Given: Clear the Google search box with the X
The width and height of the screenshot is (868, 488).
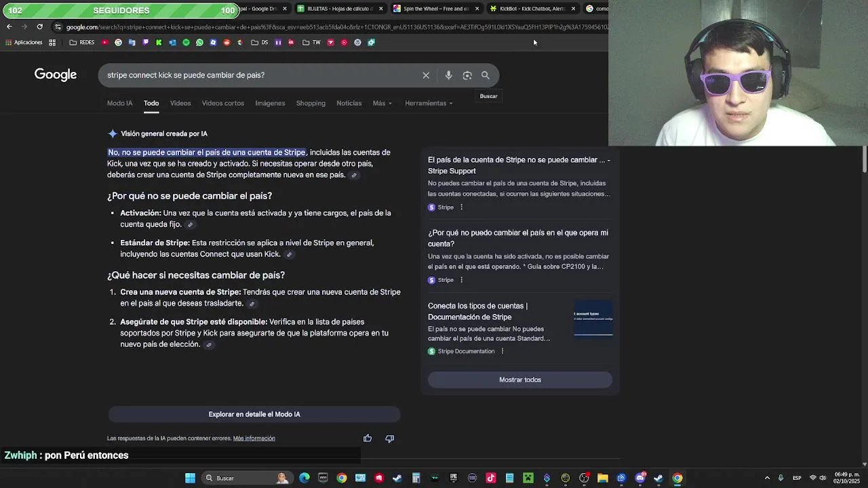Looking at the screenshot, I should pyautogui.click(x=426, y=75).
